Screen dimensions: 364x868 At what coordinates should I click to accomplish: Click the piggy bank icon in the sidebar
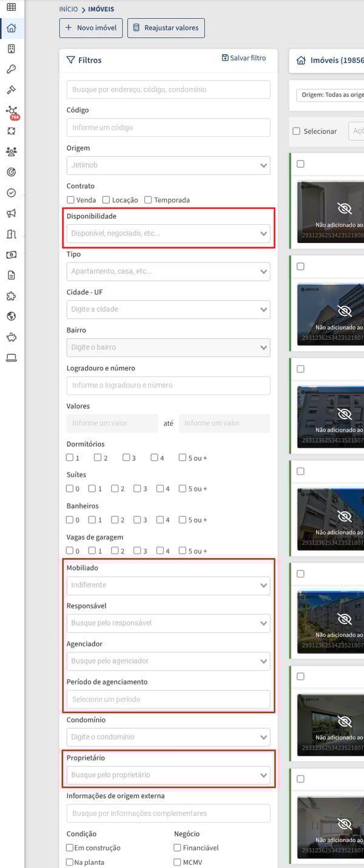(11, 337)
